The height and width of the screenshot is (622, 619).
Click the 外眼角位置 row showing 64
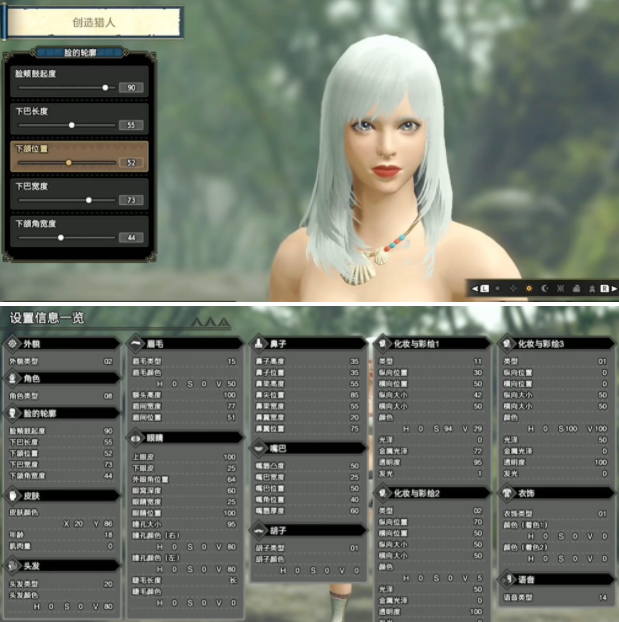click(184, 479)
